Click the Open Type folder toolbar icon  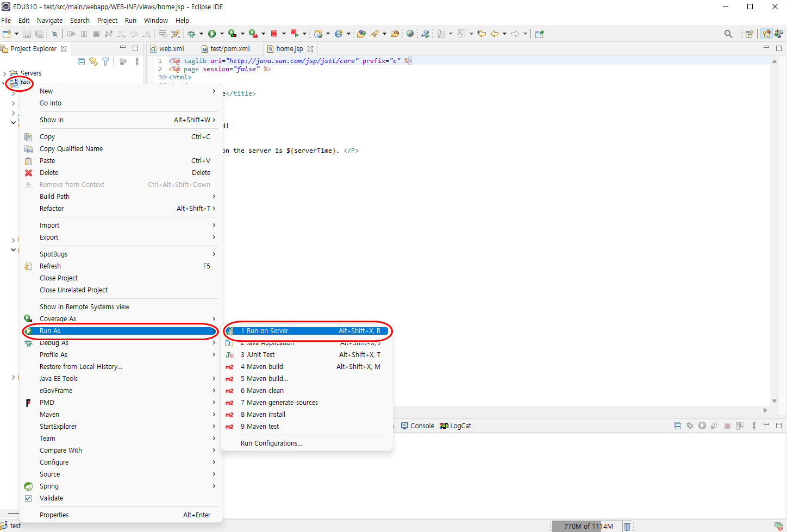[x=361, y=34]
